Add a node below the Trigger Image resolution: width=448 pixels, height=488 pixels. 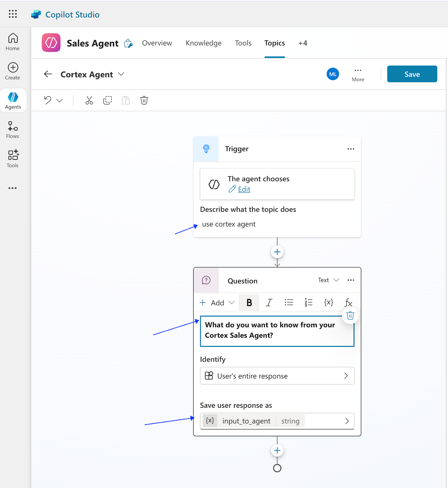[x=277, y=252]
